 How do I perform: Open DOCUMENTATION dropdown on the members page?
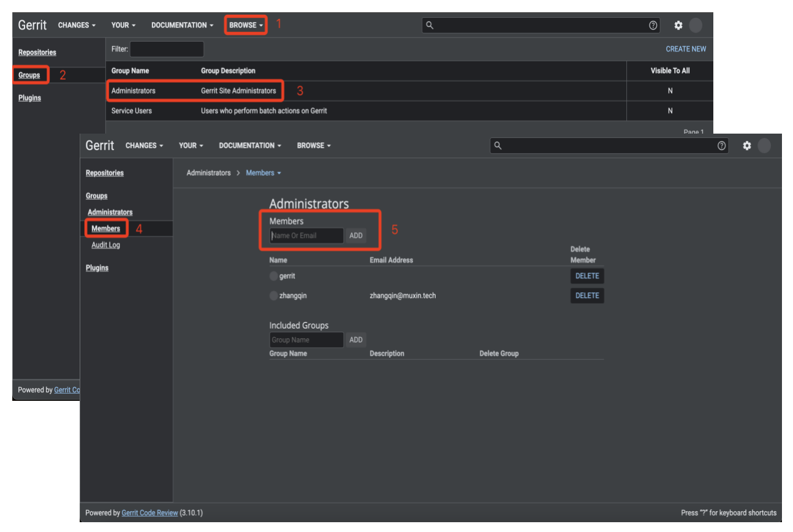point(250,146)
